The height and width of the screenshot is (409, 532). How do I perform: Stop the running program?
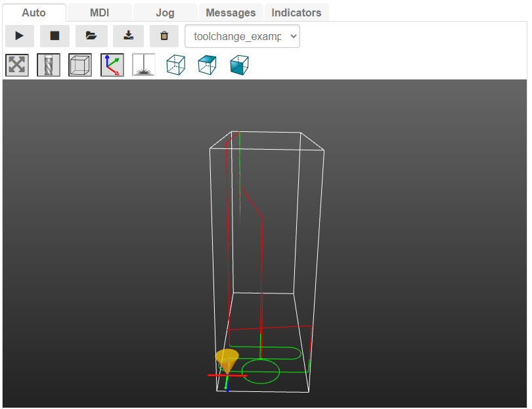tap(55, 36)
